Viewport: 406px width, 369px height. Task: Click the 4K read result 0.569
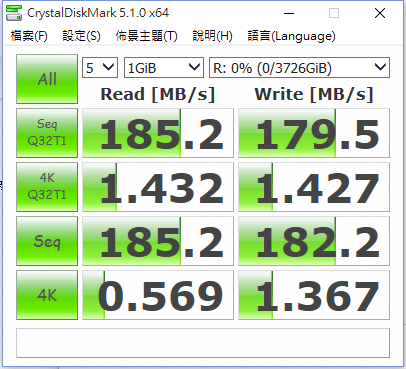pos(158,295)
